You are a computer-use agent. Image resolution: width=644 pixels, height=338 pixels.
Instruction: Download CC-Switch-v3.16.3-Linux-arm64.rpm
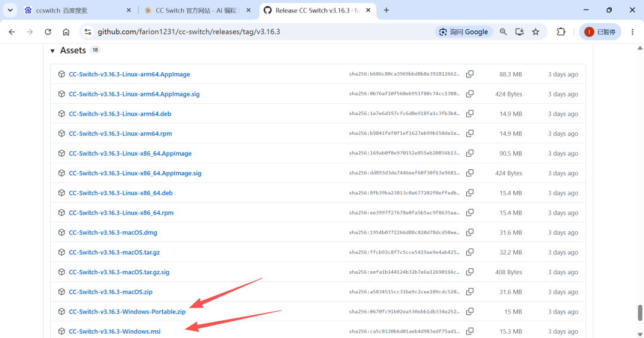[x=120, y=134]
